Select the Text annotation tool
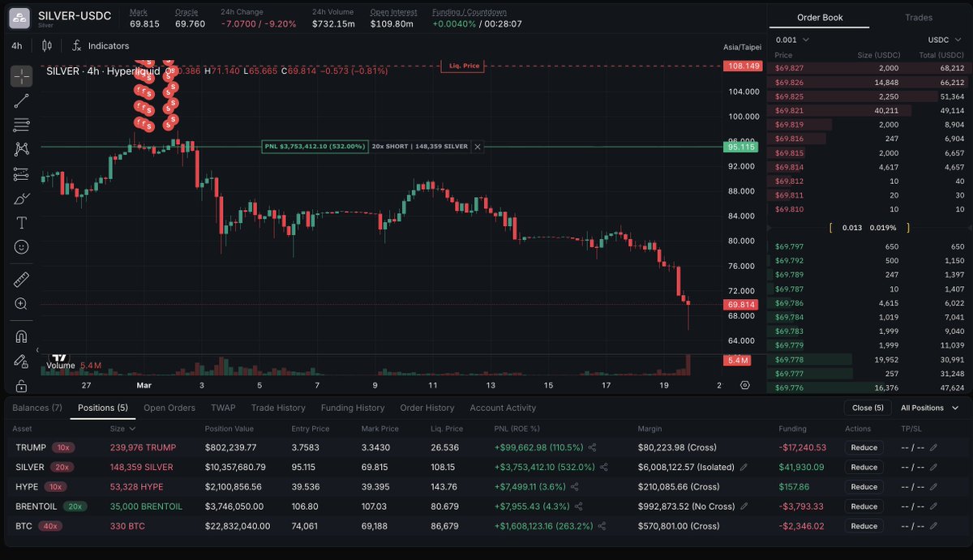The width and height of the screenshot is (973, 560). coord(21,223)
